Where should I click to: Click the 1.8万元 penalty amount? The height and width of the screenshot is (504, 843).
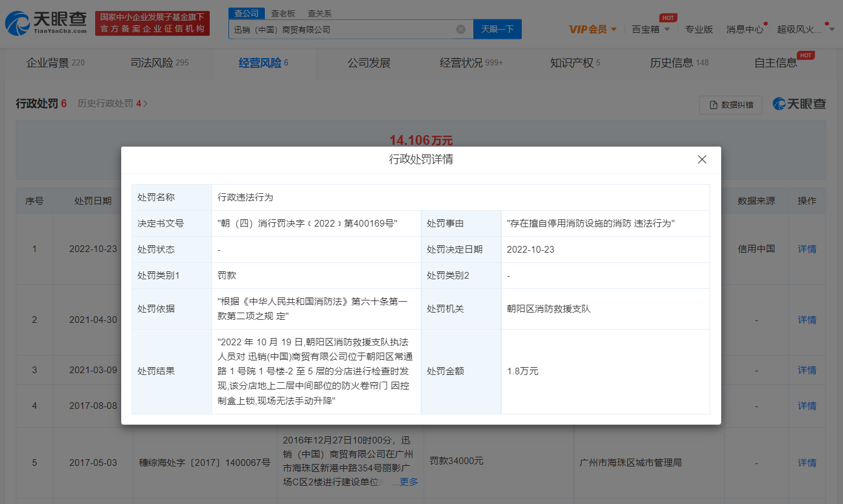[522, 371]
